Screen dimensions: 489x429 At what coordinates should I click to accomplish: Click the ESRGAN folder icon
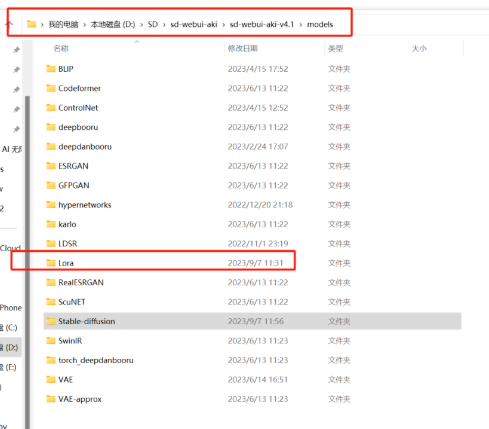click(51, 166)
